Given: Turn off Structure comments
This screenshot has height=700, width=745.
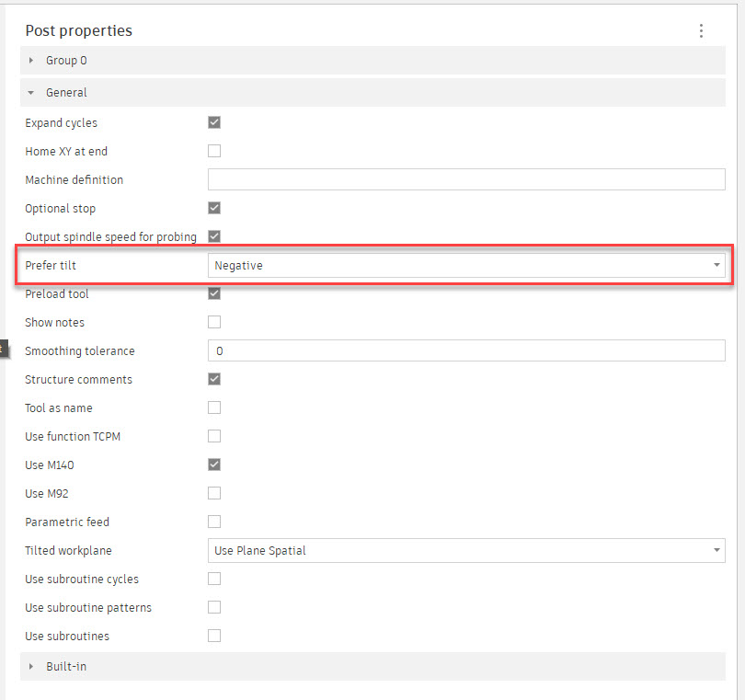Looking at the screenshot, I should point(214,379).
